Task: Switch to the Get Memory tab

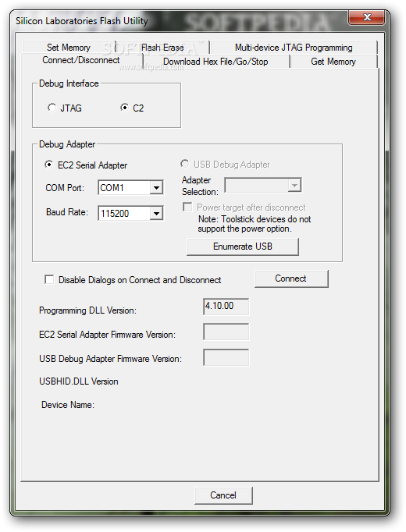Action: click(333, 62)
